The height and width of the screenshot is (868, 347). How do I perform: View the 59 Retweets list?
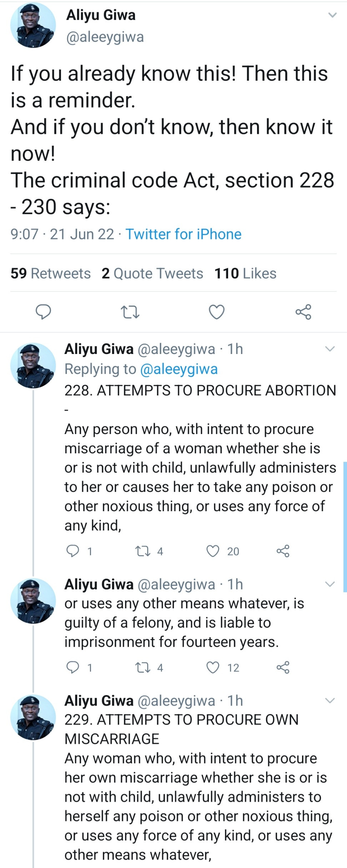coord(51,273)
